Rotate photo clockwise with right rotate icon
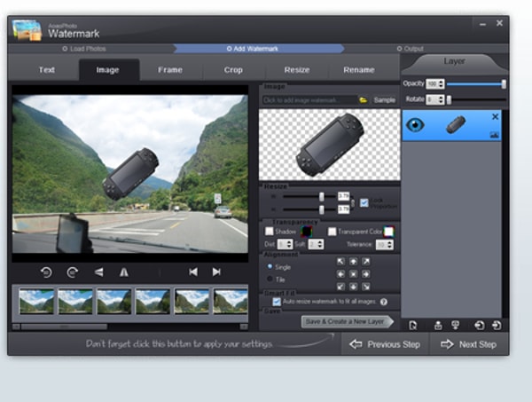Viewport: 532px width, 402px height. 73,272
